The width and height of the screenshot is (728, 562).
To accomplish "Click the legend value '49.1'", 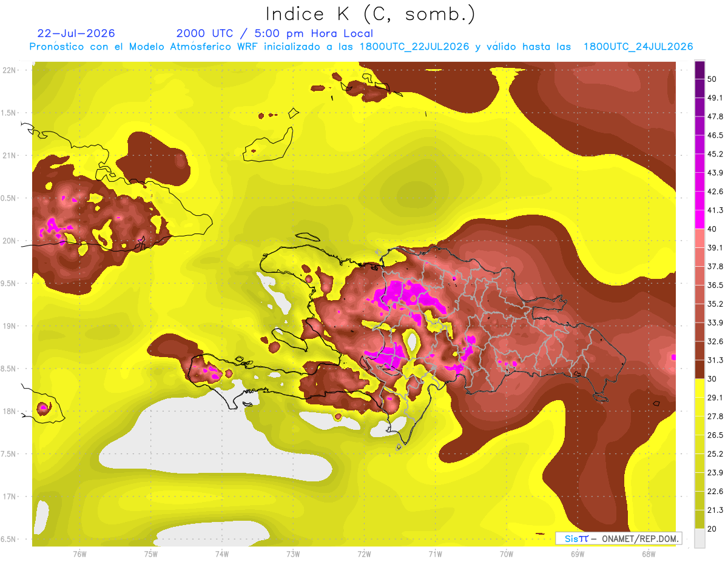I will click(715, 98).
